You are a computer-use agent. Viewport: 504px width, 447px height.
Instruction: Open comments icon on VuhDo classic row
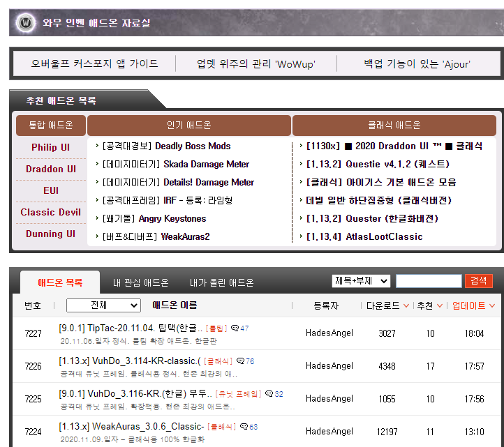tap(240, 361)
